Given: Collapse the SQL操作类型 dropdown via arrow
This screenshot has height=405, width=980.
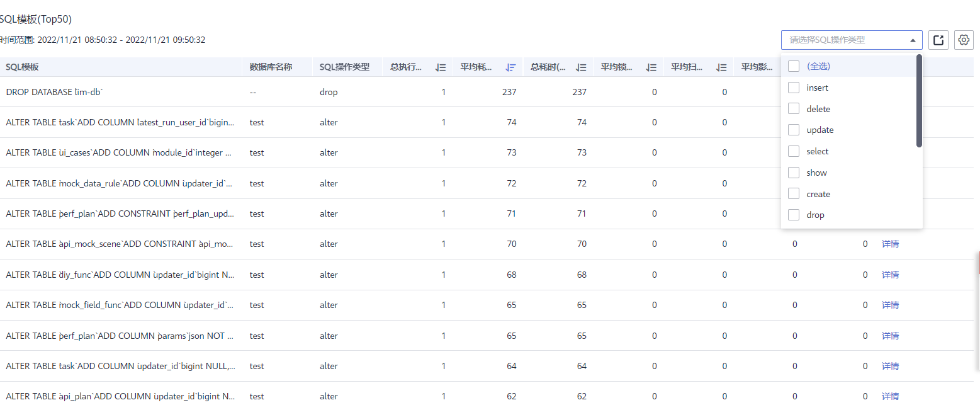Looking at the screenshot, I should click(913, 40).
